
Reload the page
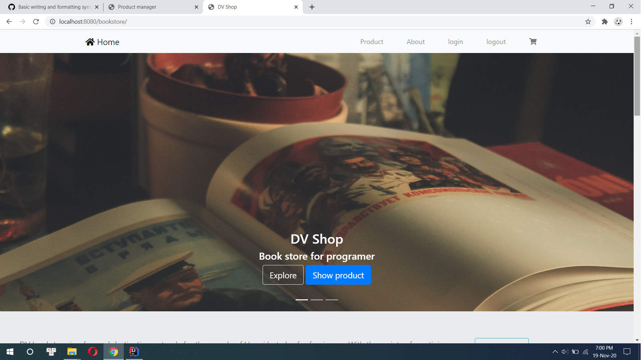(x=36, y=22)
